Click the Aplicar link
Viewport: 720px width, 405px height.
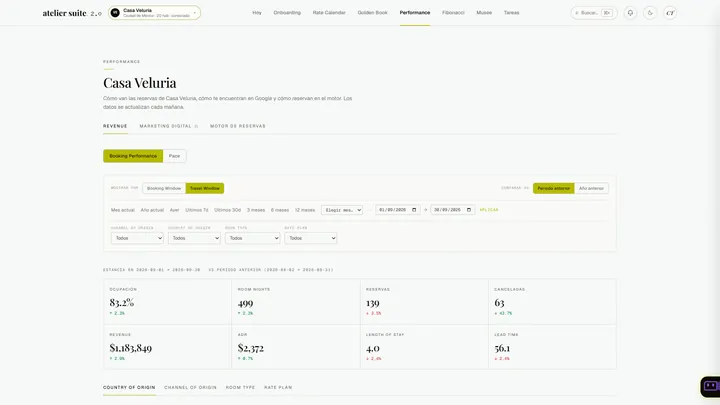tap(489, 210)
